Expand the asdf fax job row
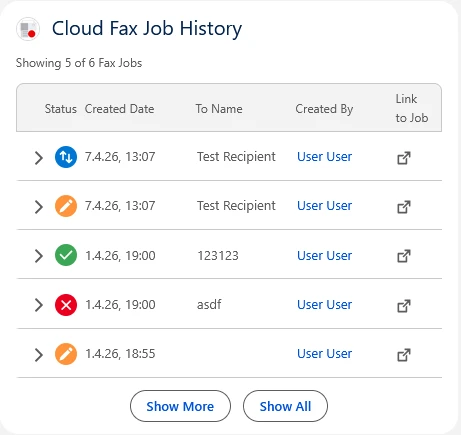The height and width of the screenshot is (435, 461). 39,305
